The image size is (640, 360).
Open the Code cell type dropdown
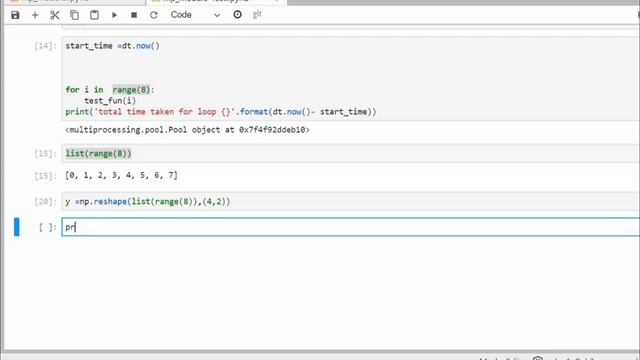click(195, 15)
